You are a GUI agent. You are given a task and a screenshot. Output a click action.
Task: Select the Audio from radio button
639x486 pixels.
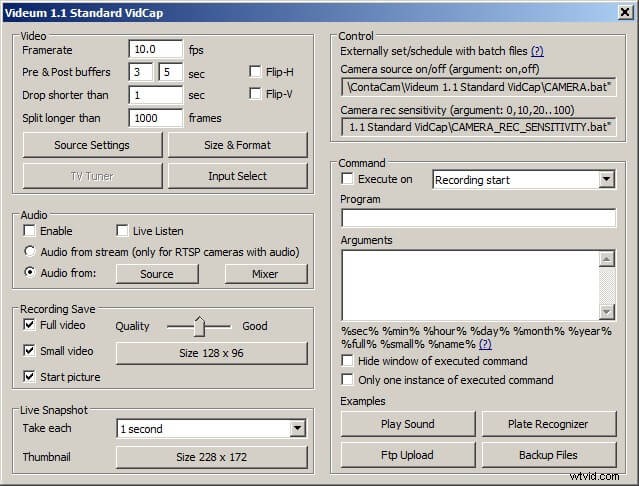[x=29, y=272]
